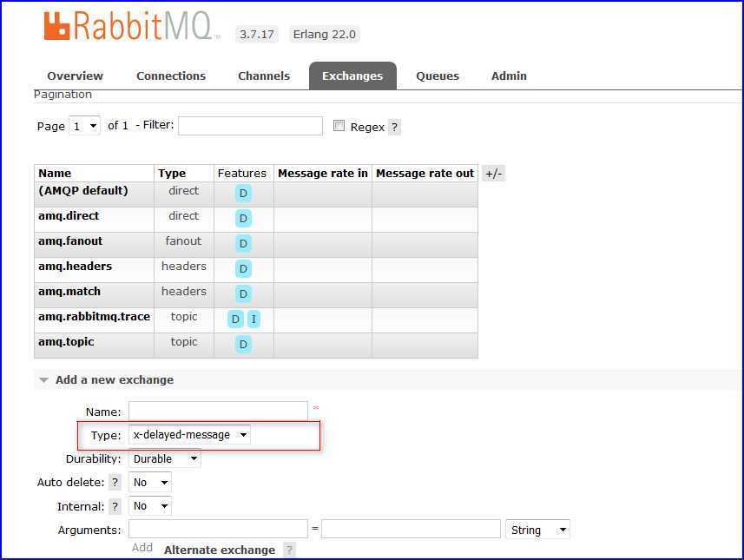The height and width of the screenshot is (560, 744).
Task: Click the Message rate in column header
Action: click(x=323, y=174)
